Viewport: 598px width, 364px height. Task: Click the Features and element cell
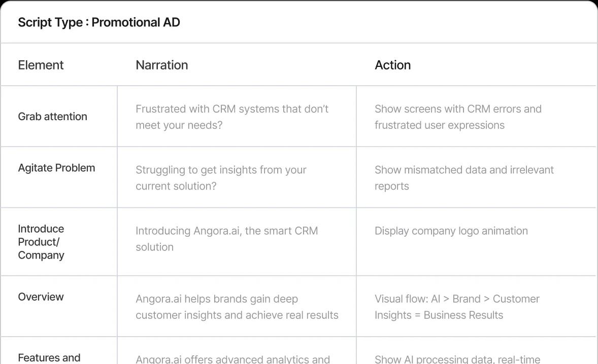coord(49,358)
